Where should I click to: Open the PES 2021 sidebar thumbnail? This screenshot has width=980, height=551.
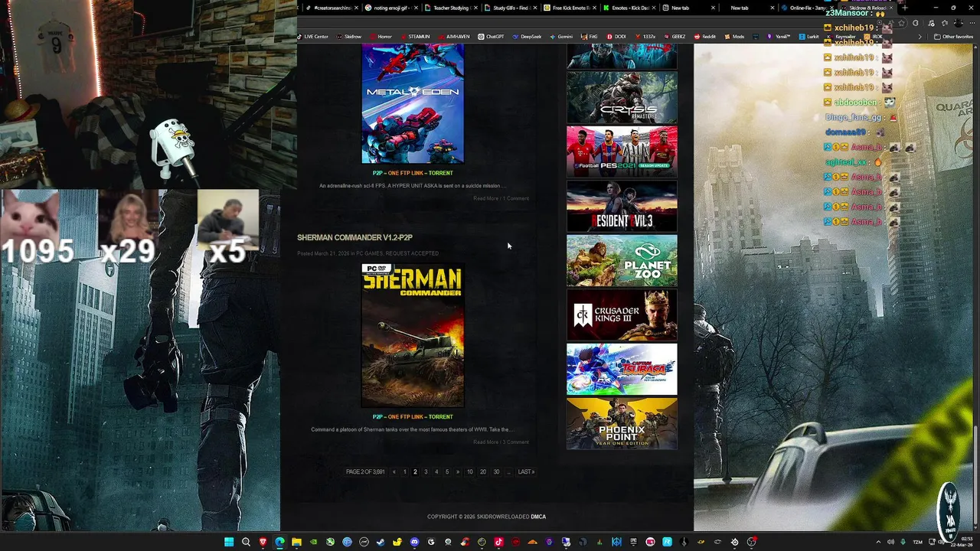pyautogui.click(x=622, y=152)
